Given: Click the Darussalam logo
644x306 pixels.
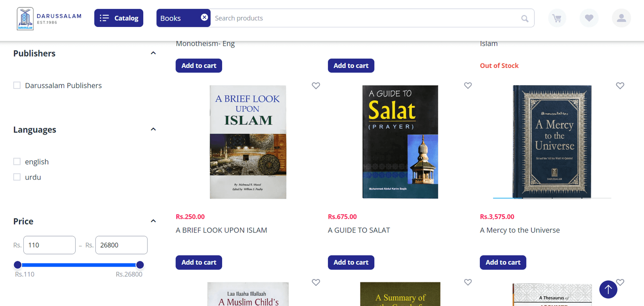Looking at the screenshot, I should coord(49,18).
